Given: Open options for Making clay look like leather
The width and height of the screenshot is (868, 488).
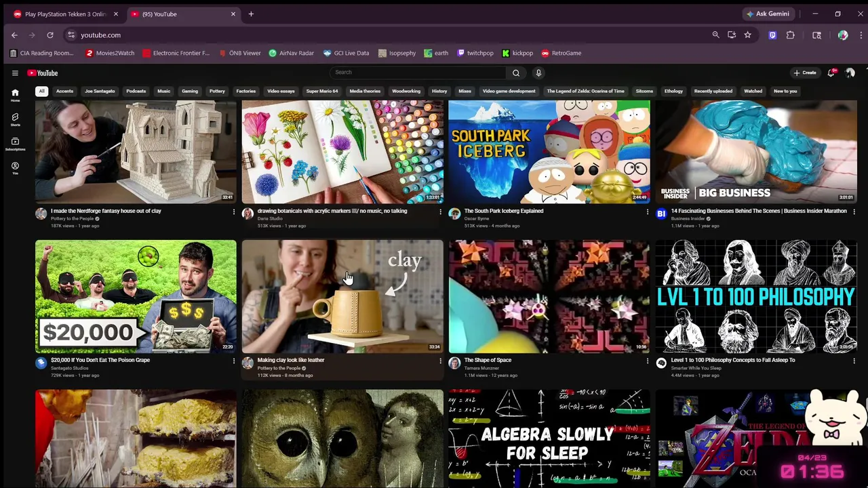Looking at the screenshot, I should click(x=440, y=361).
